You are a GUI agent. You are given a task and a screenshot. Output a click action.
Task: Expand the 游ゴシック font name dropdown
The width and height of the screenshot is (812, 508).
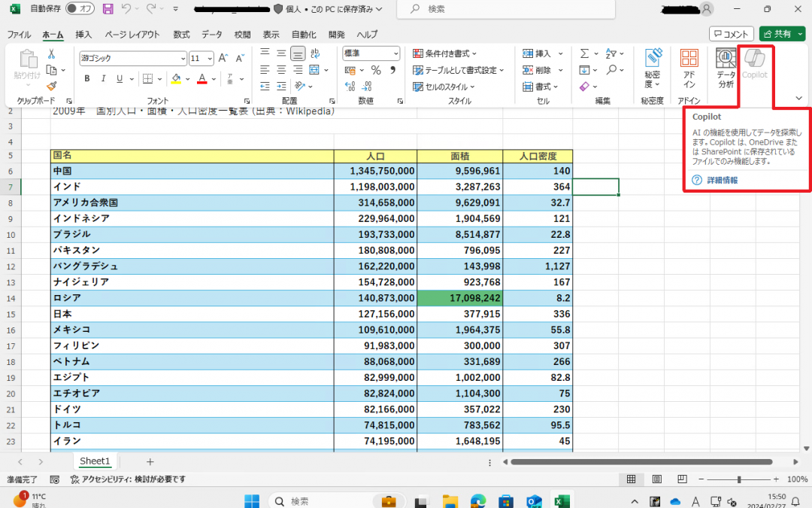(x=183, y=59)
